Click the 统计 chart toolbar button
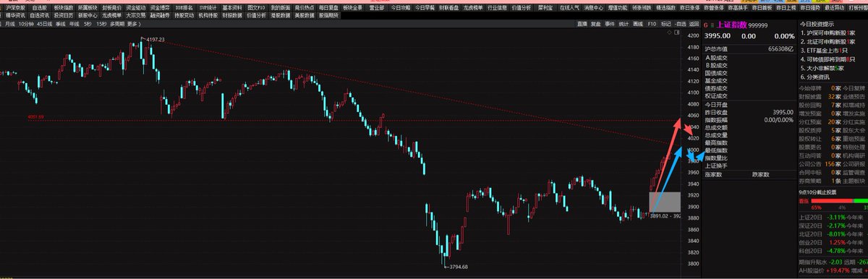The width and height of the screenshot is (868, 279). [x=624, y=24]
